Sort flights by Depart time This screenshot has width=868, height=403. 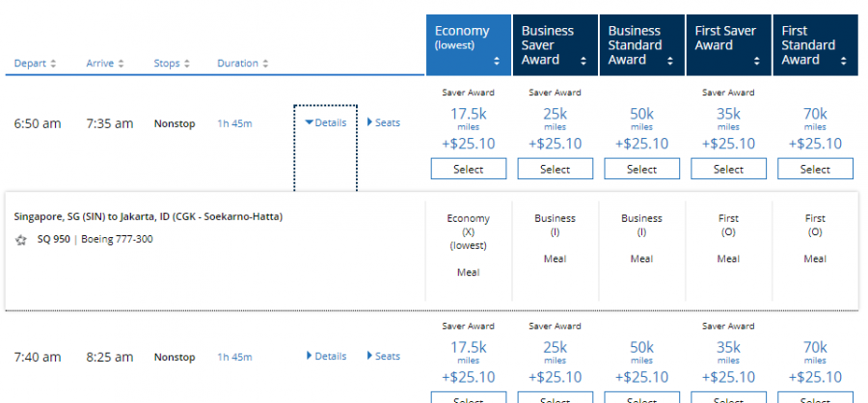[x=35, y=64]
